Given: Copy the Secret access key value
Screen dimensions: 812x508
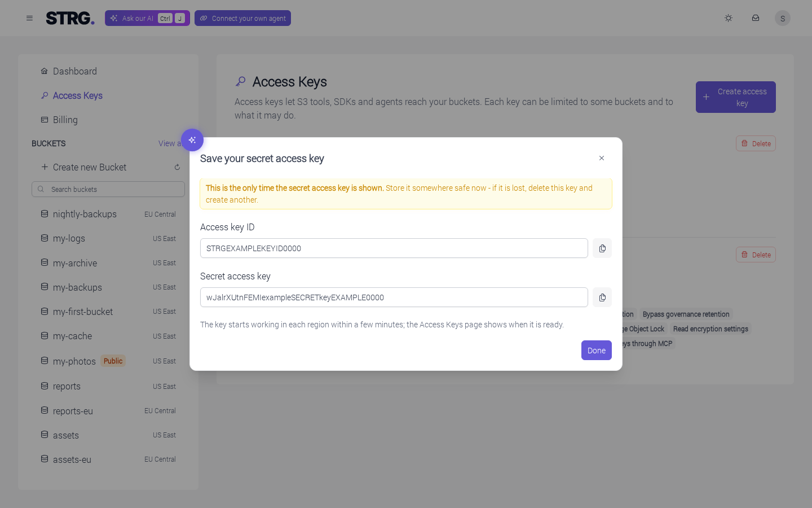Looking at the screenshot, I should 602,297.
